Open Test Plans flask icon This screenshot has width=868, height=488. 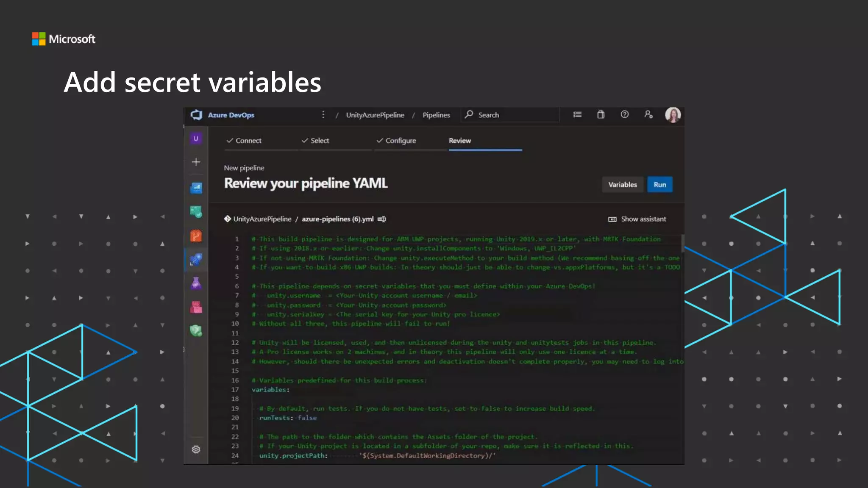click(x=196, y=283)
